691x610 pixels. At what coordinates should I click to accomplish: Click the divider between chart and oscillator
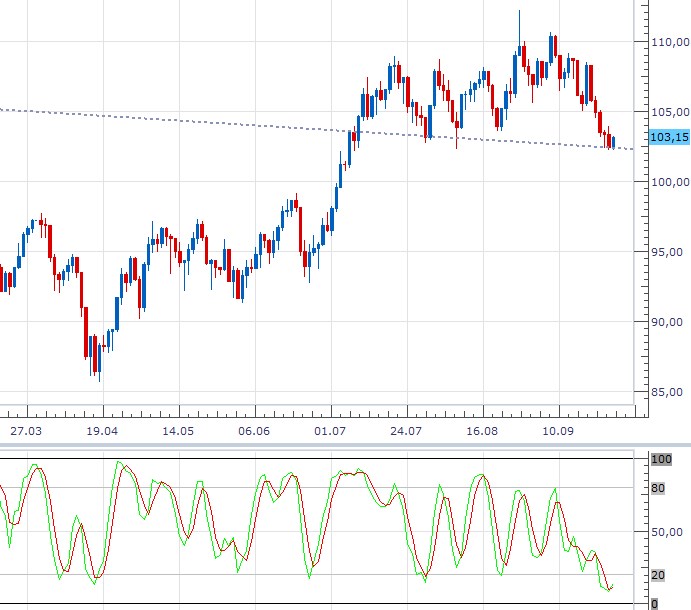coord(345,445)
